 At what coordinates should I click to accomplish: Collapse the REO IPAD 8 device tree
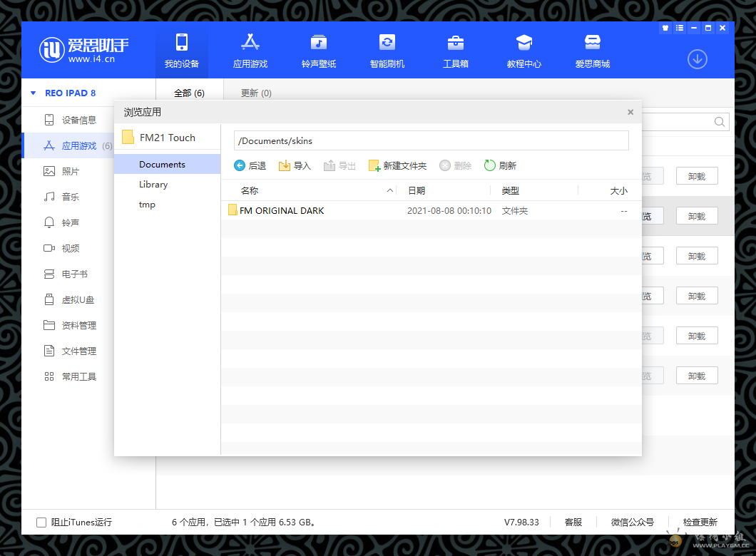(x=33, y=93)
